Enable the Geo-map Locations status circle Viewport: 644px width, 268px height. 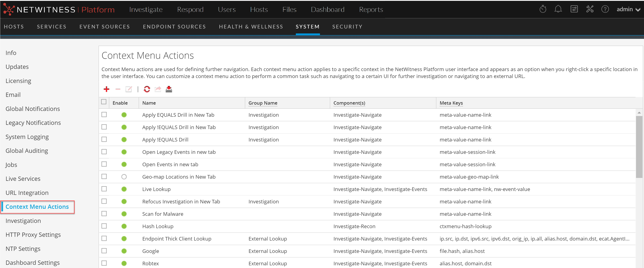click(124, 177)
